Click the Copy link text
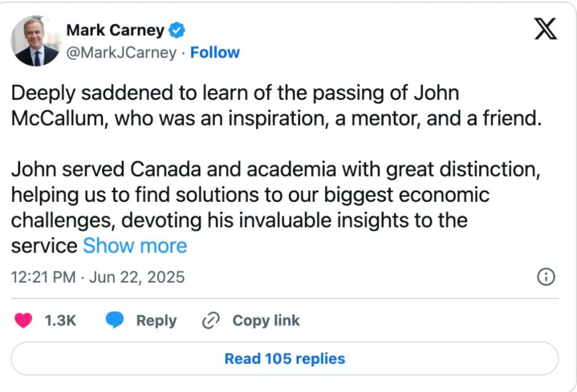 (266, 321)
